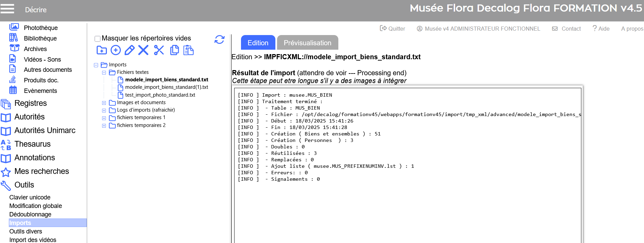Expand fichiers temporaires 1 folder
The height and width of the screenshot is (243, 644).
click(104, 118)
